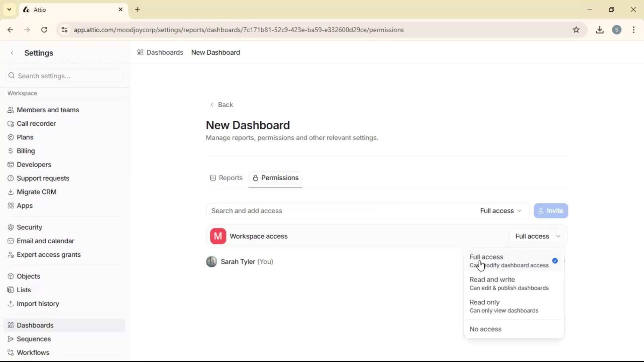
Task: Open the Developers section
Action: pyautogui.click(x=34, y=164)
